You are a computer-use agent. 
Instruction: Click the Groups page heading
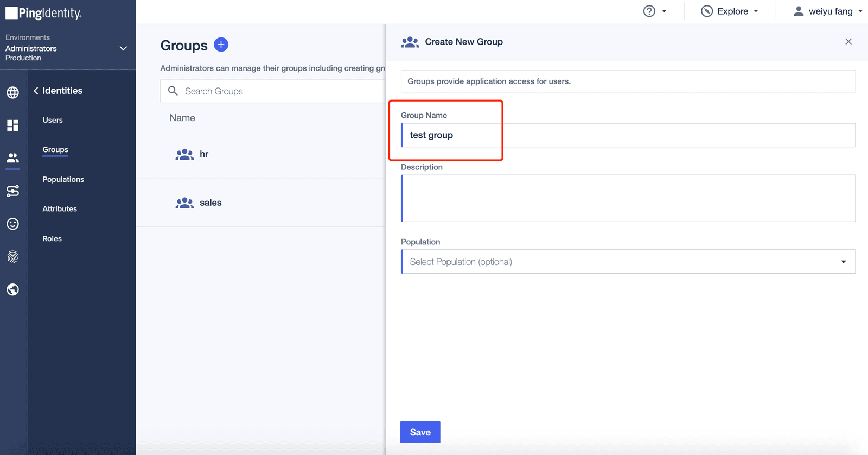point(184,46)
